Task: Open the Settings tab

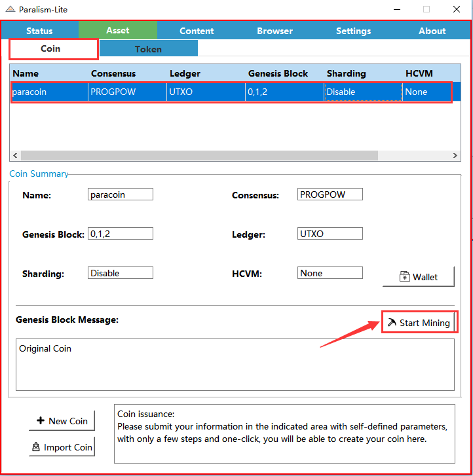Action: click(353, 30)
